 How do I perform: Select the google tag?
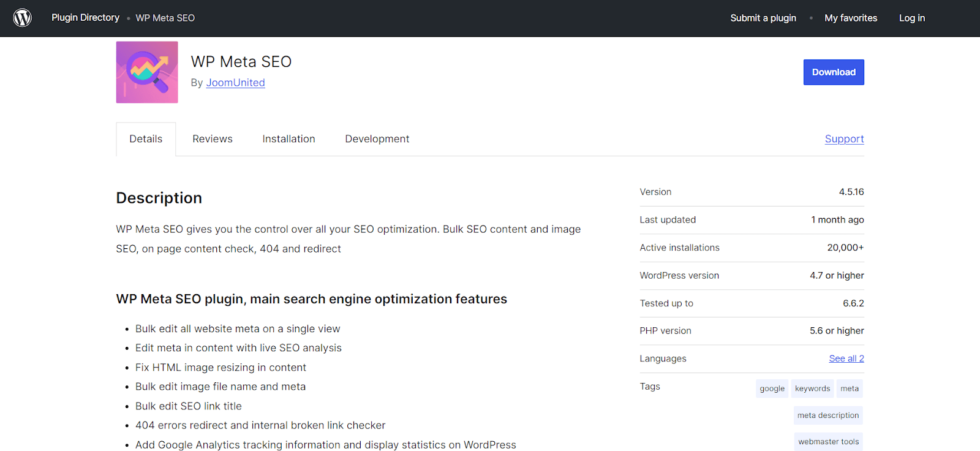[772, 388]
